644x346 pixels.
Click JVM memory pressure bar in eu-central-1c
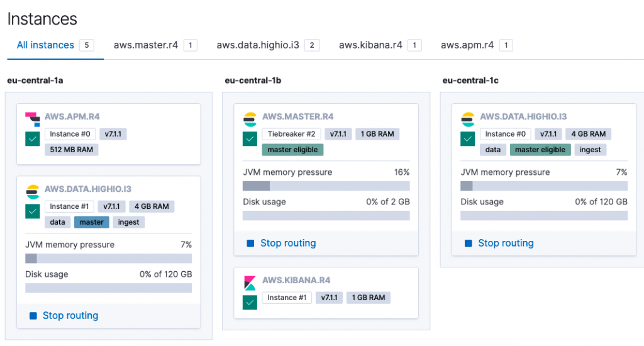tap(544, 186)
